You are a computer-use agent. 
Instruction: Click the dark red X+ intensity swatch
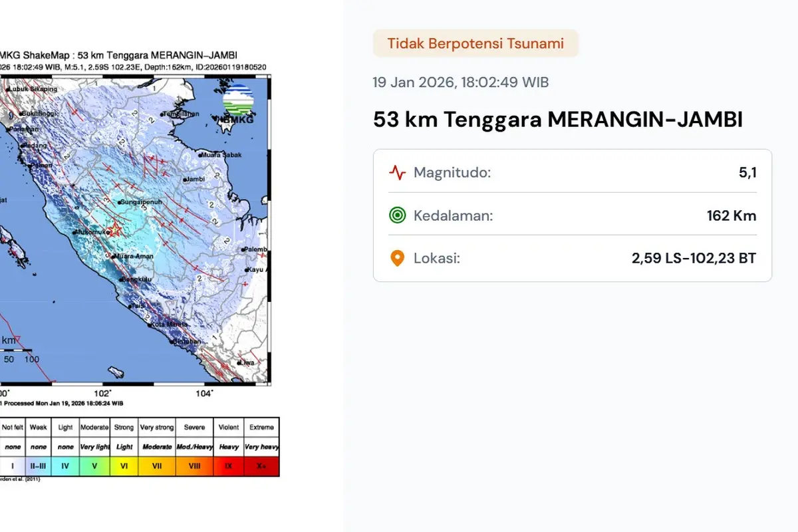[x=261, y=466]
